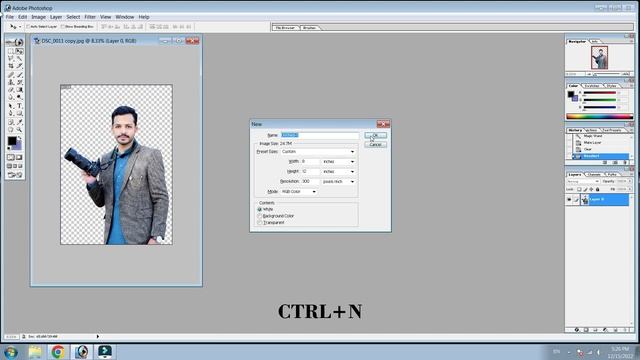Open the File menu
The image size is (640, 360).
coord(9,17)
